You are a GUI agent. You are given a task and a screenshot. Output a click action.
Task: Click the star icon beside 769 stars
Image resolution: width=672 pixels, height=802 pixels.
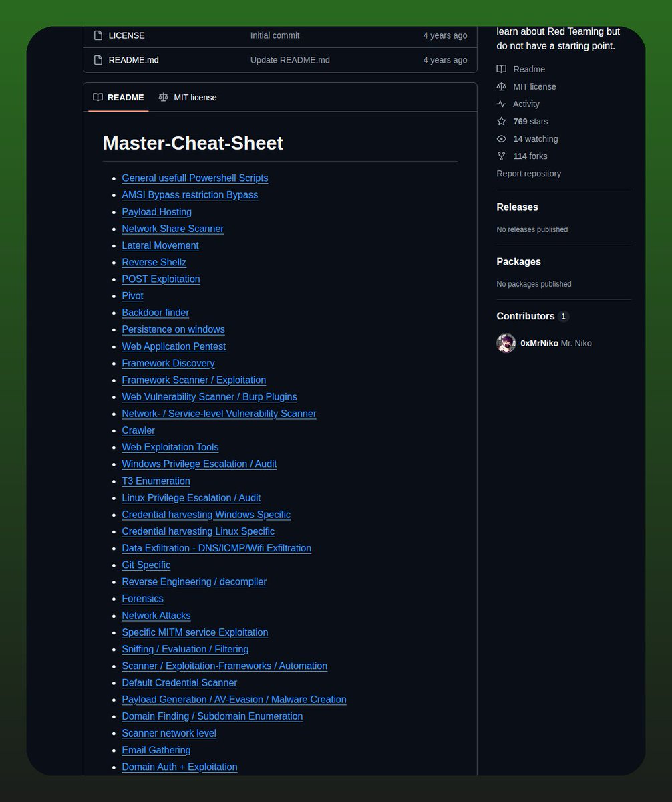pos(502,121)
